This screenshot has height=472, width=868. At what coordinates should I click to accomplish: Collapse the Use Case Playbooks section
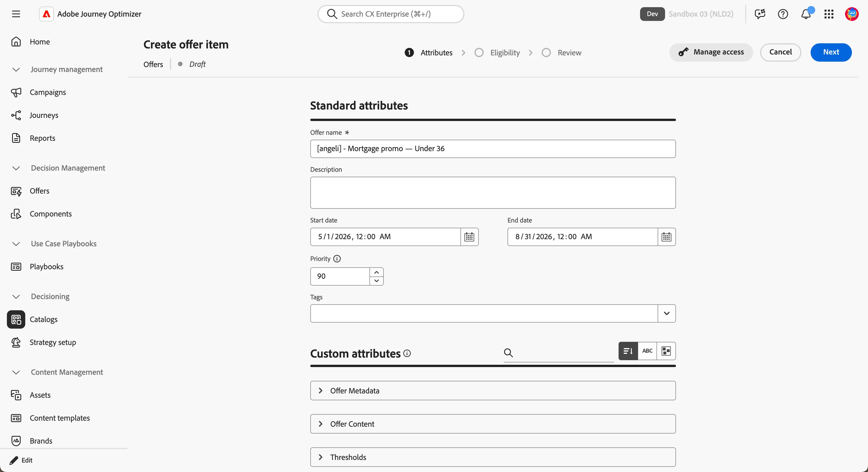pos(16,244)
